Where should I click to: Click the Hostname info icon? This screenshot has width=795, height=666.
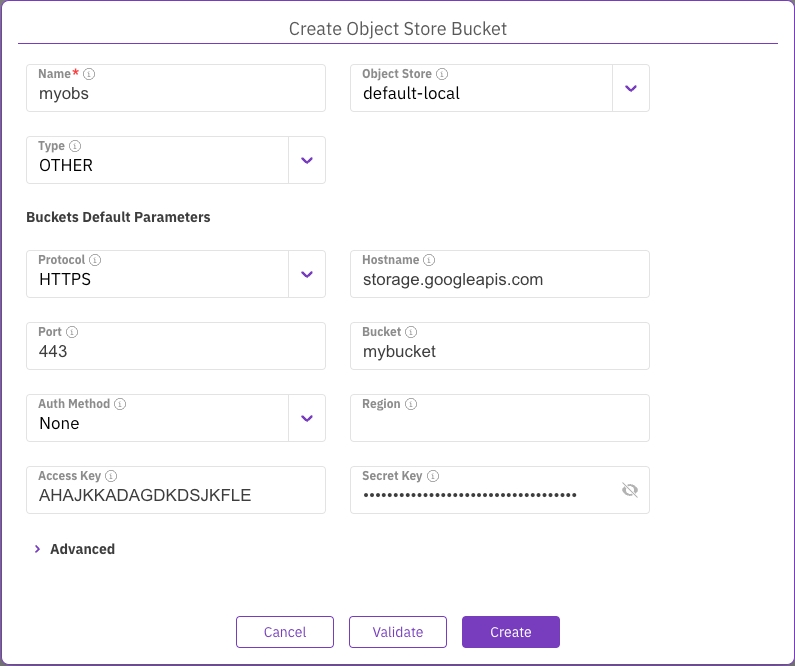pyautogui.click(x=429, y=260)
